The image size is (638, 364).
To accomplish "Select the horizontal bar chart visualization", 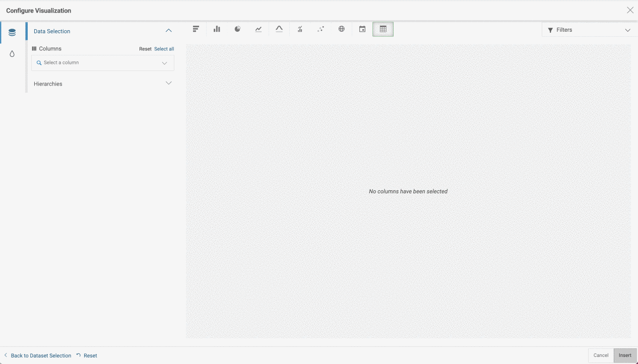I will point(196,29).
